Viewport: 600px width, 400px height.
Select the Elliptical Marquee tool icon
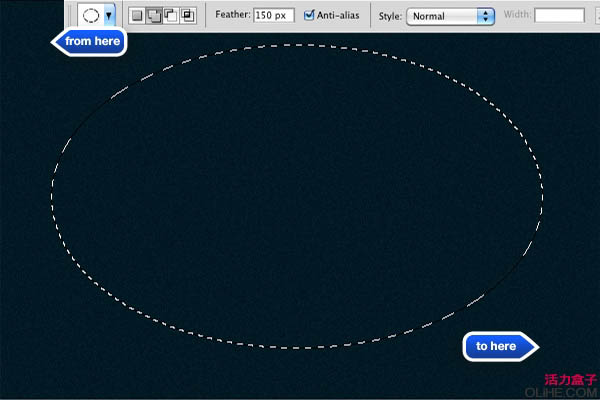click(x=90, y=16)
